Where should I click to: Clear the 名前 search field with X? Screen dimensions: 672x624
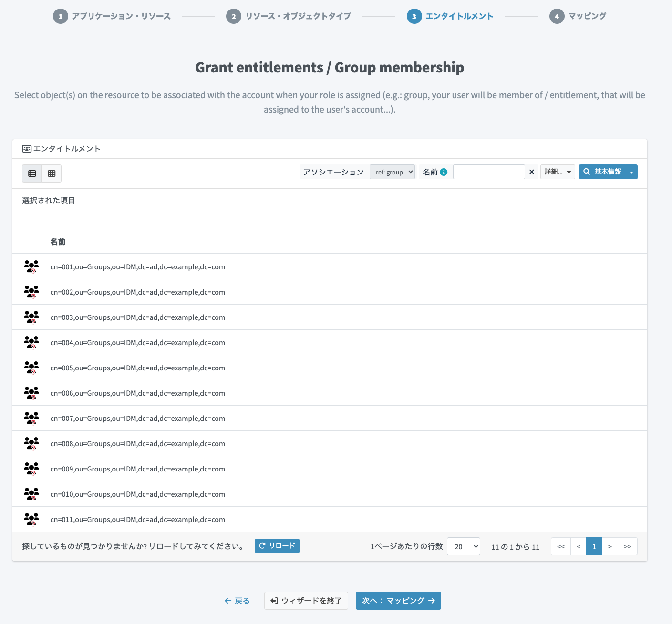click(532, 172)
